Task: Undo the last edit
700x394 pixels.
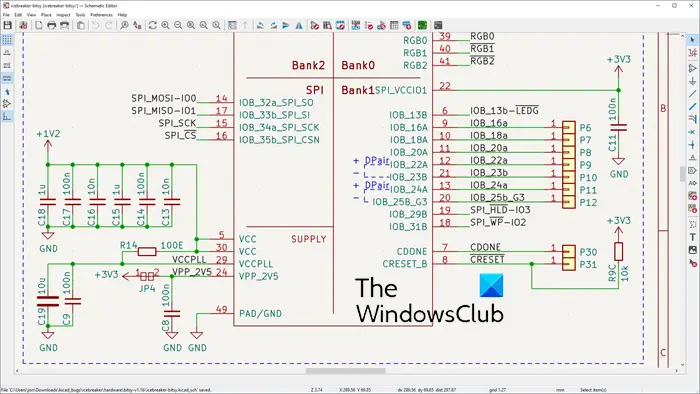Action: point(95,25)
